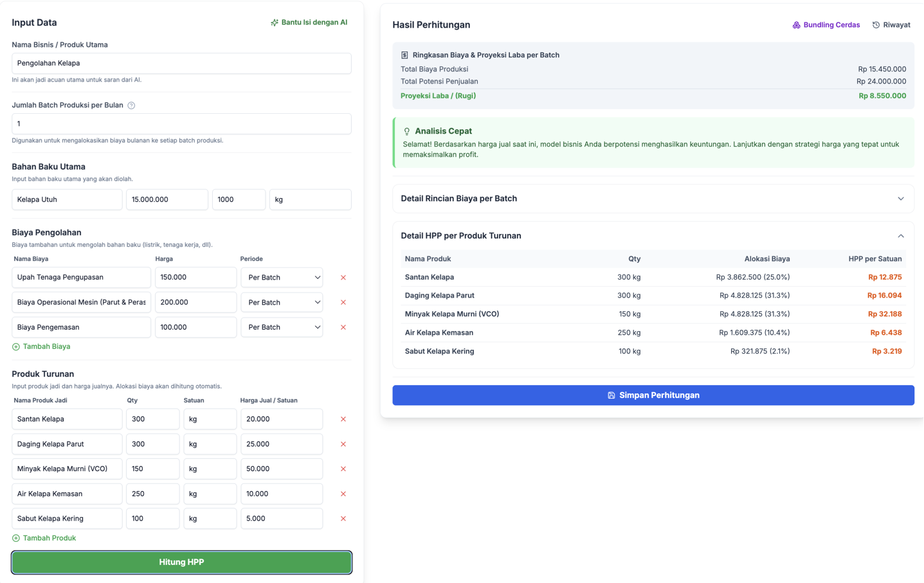Remove the Sabut Kelapa Kering product row

pos(343,519)
